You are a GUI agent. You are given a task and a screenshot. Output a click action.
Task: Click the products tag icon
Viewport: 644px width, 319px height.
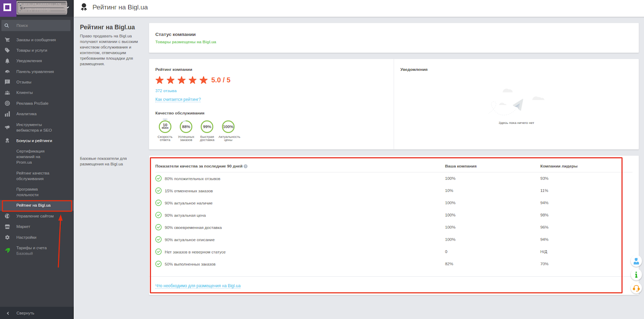[7, 50]
